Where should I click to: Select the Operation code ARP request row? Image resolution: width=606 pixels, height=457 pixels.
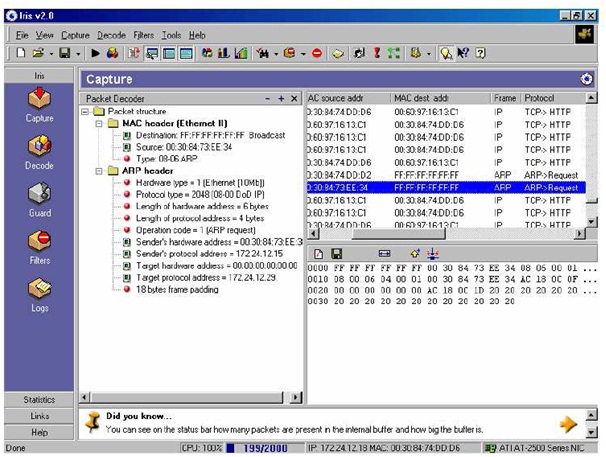tap(189, 230)
